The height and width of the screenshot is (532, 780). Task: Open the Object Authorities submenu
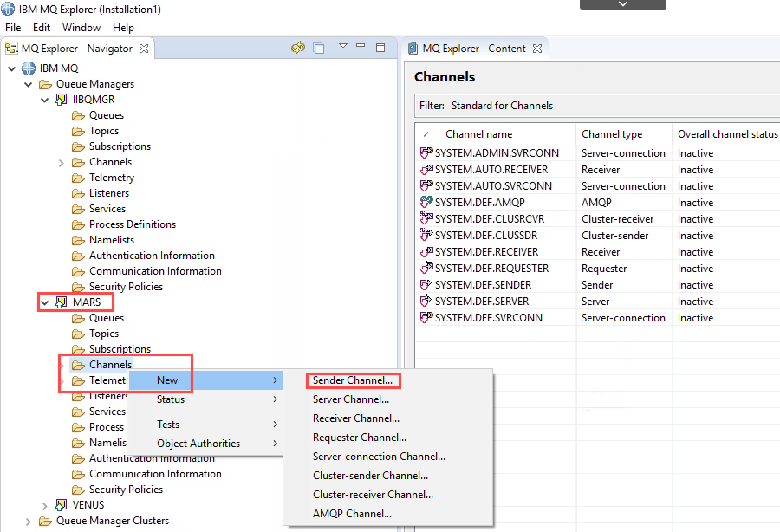(x=205, y=444)
